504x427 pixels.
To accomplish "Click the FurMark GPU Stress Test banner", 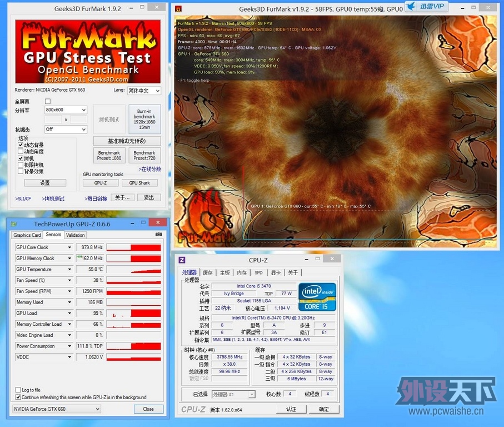I will pos(88,52).
